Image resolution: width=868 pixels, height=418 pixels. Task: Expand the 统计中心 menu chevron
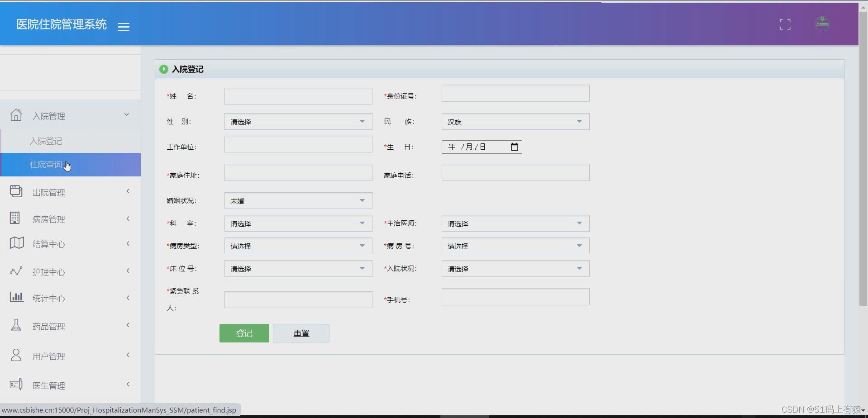click(128, 298)
